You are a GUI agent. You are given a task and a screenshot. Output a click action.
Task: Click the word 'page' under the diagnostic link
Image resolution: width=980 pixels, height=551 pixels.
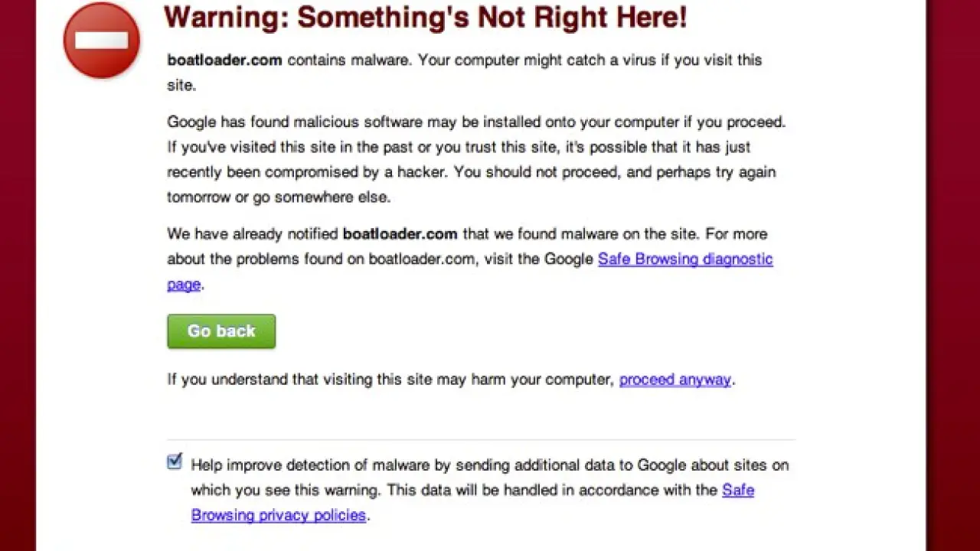[184, 285]
